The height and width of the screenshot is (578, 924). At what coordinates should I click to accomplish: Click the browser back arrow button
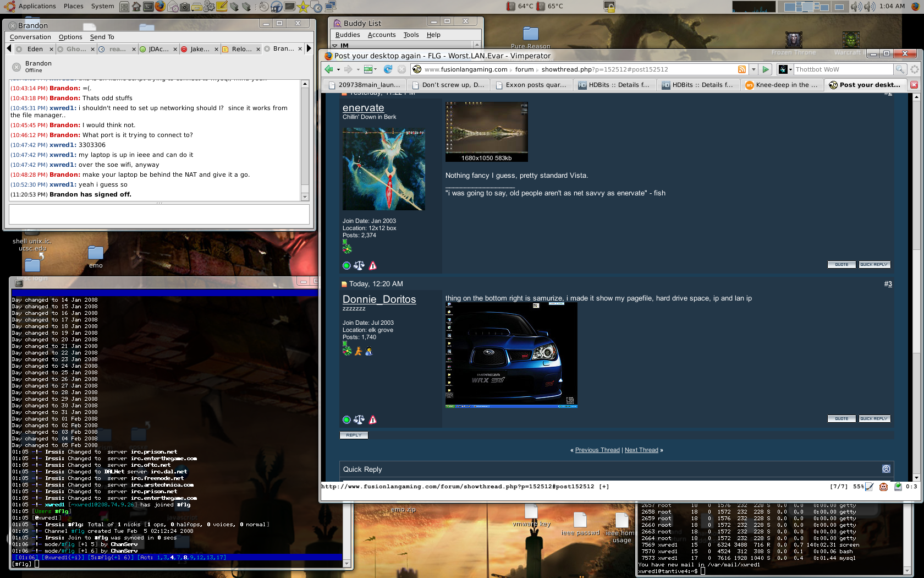[x=329, y=69]
